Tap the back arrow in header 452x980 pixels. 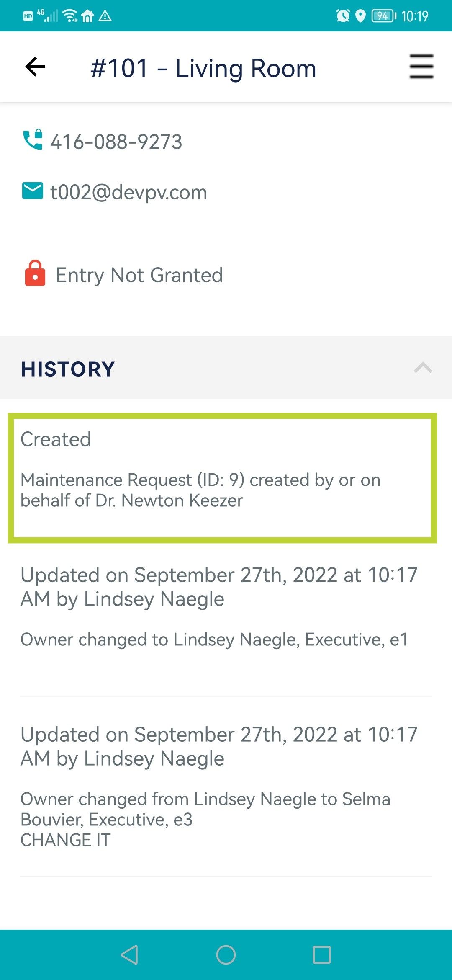[35, 67]
